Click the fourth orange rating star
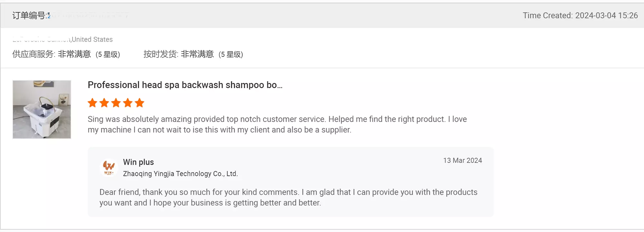The height and width of the screenshot is (232, 644). [x=128, y=103]
